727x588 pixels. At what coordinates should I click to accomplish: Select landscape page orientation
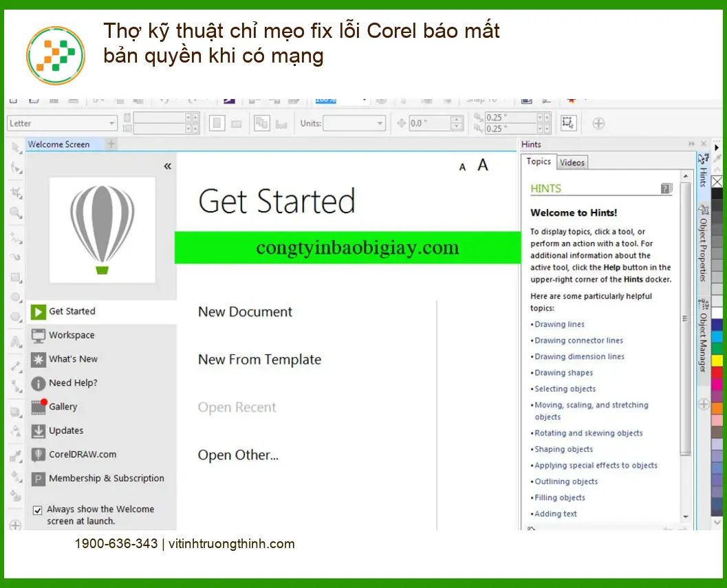[237, 124]
